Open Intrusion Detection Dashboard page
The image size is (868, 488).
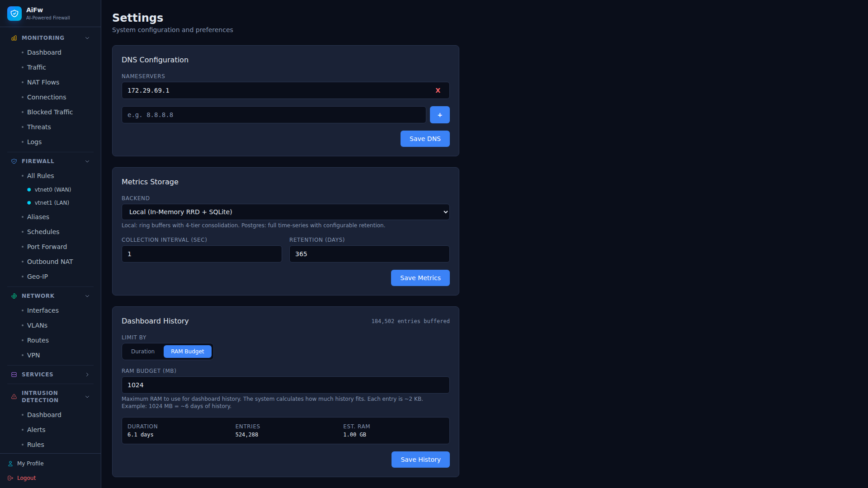point(44,415)
